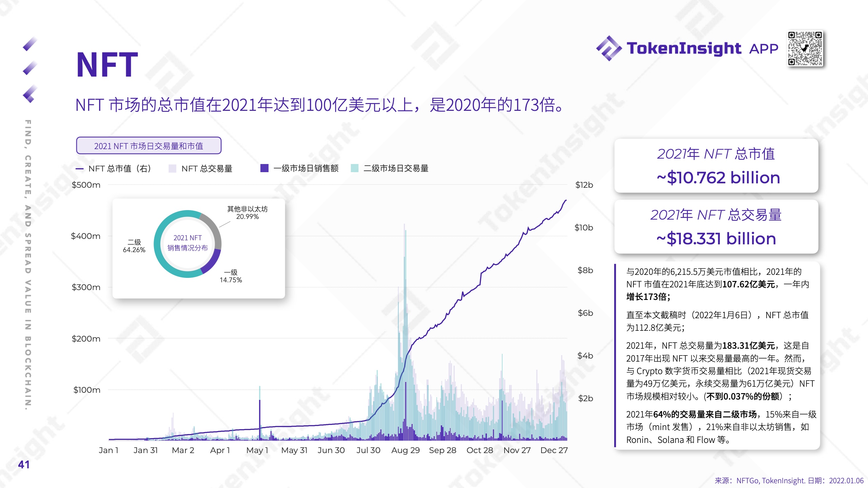The height and width of the screenshot is (488, 868).
Task: Click the Jan 1 date label
Action: coord(108,450)
